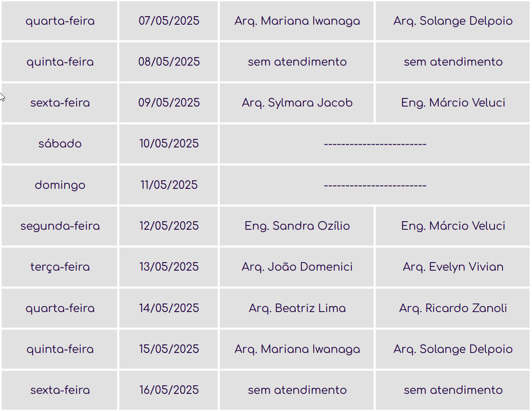Viewport: 532px width, 411px height.
Task: Select the 08/05/2025 date cell
Action: 169,62
